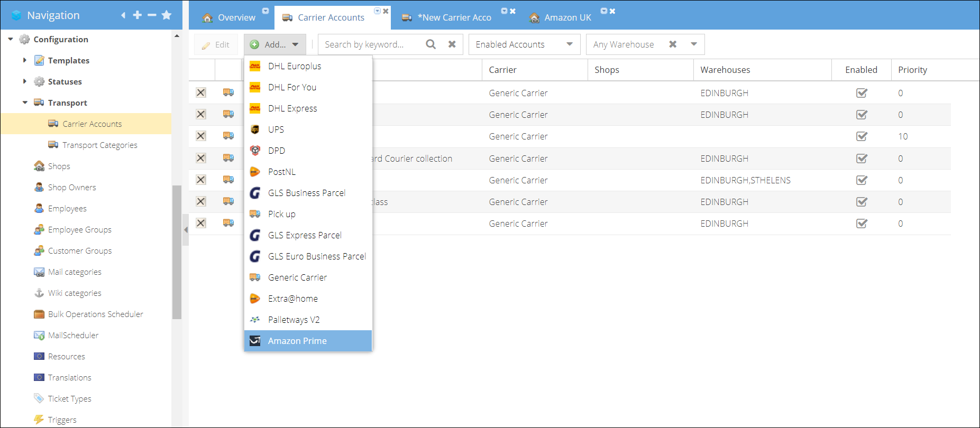The width and height of the screenshot is (980, 428).
Task: Click truck icon in Courier collection row
Action: [x=228, y=157]
